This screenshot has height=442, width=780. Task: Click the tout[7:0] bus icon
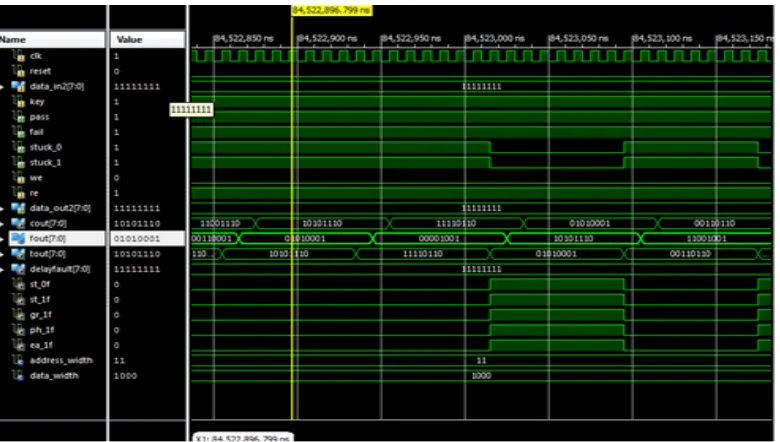tap(18, 254)
